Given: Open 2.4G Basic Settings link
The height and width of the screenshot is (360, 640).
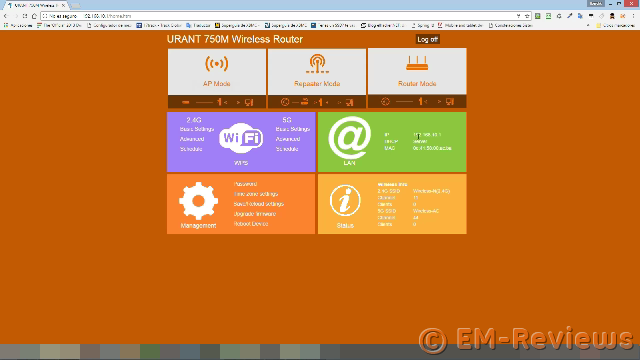Looking at the screenshot, I should [x=197, y=129].
